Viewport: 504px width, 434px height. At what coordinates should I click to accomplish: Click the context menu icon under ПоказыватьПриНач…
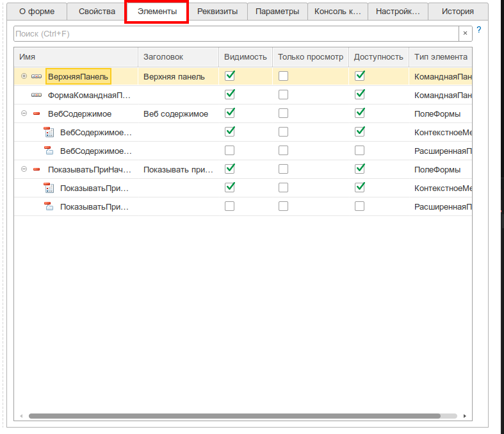tap(49, 188)
